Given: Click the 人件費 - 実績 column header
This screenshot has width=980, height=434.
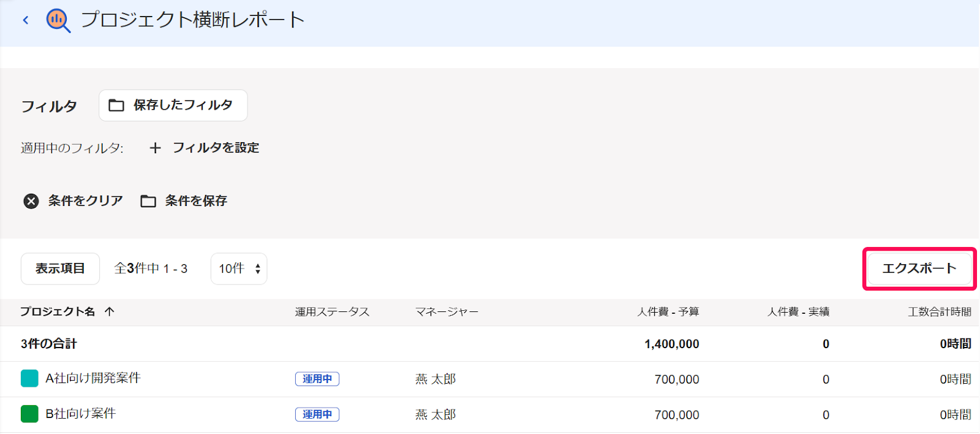Looking at the screenshot, I should [x=799, y=312].
